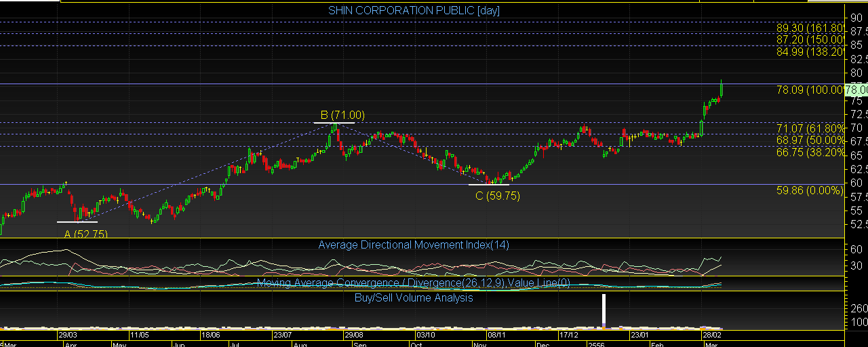Click the 23/07 date marker
868x347 pixels.
[x=283, y=335]
